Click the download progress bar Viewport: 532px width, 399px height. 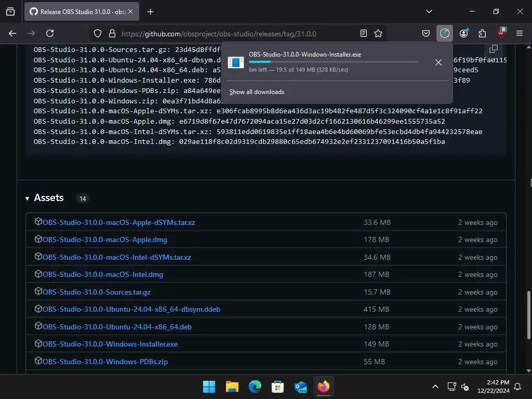pos(334,62)
